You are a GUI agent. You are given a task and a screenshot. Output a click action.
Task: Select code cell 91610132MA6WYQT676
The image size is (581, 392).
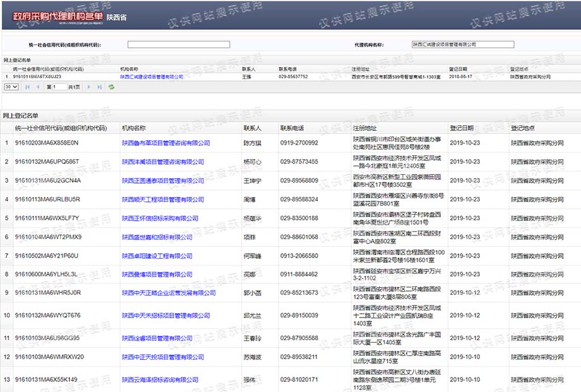(x=47, y=316)
